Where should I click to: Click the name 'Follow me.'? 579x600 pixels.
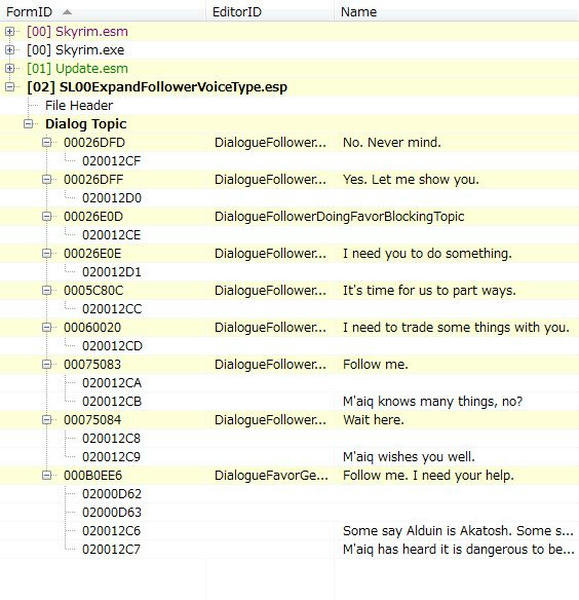tap(375, 364)
